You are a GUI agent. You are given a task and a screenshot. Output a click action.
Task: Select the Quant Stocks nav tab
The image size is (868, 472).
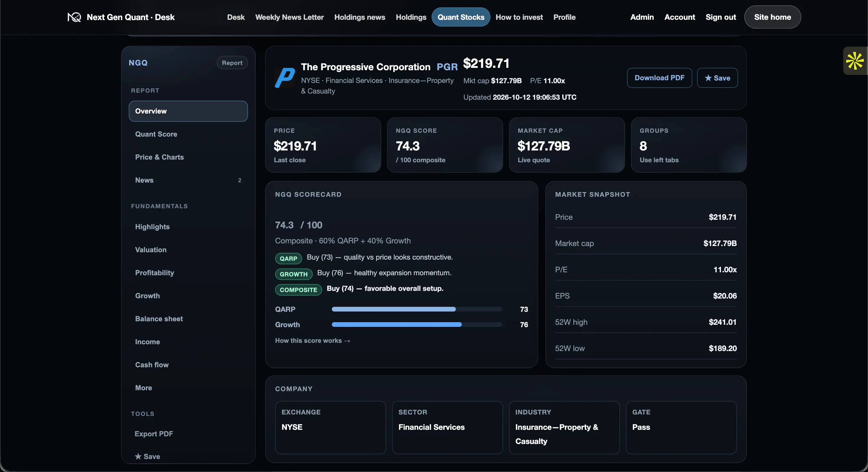[461, 17]
